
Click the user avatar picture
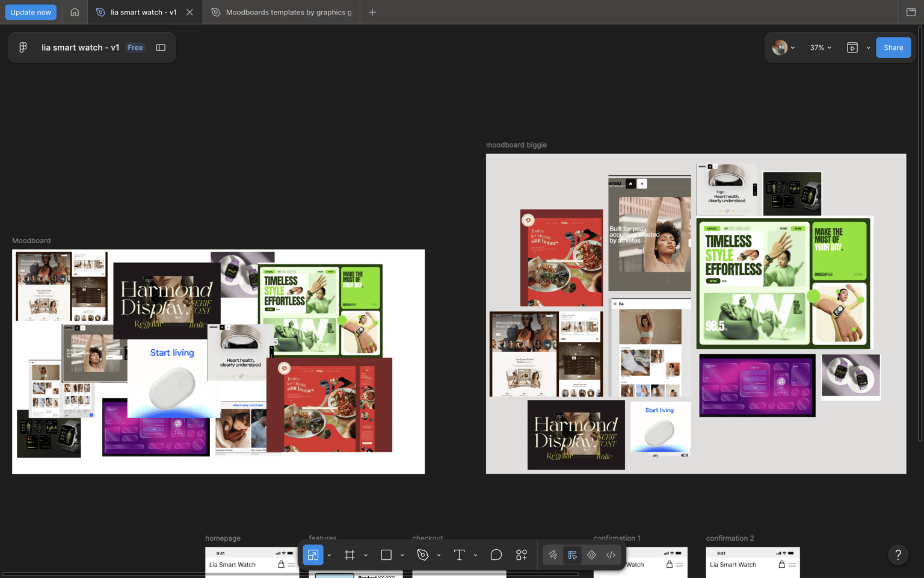click(780, 48)
